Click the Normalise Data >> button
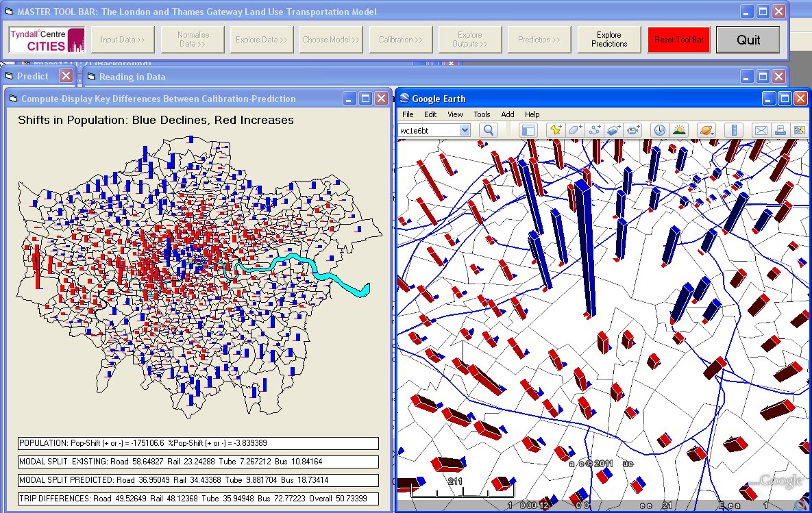This screenshot has width=812, height=513. [193, 40]
